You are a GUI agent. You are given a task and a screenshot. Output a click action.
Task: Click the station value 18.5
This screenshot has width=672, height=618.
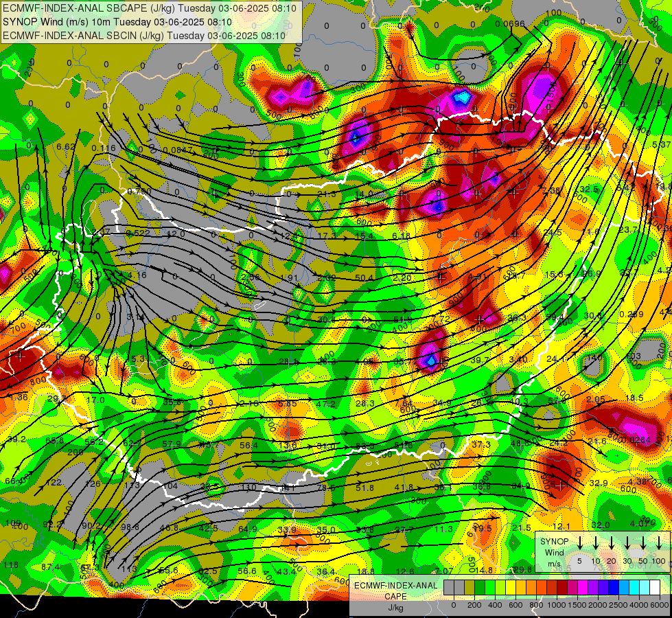pos(634,398)
